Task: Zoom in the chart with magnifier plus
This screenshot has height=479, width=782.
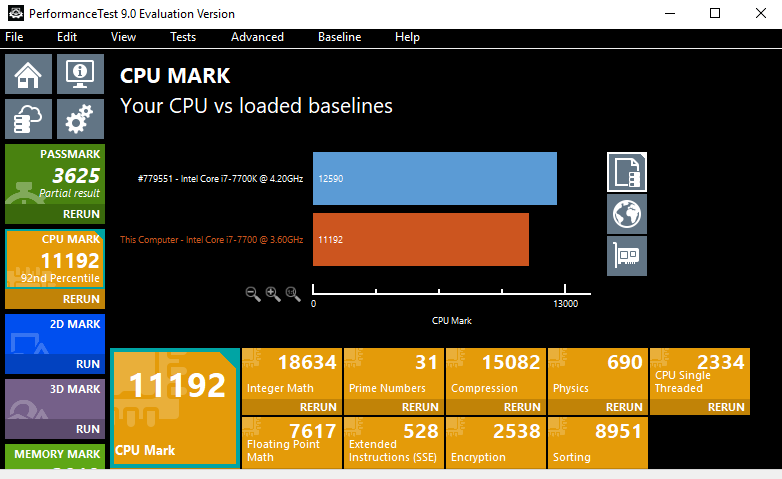Action: 272,294
